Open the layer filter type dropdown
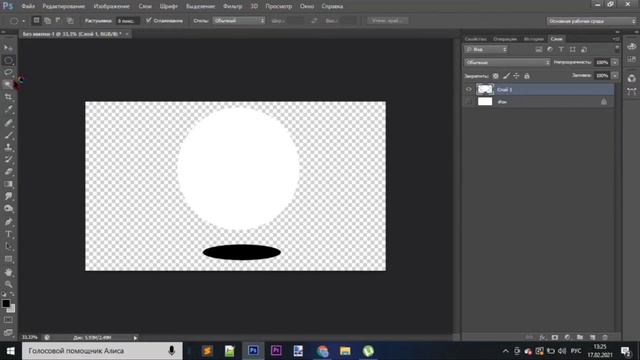The width and height of the screenshot is (640, 360). click(x=486, y=49)
